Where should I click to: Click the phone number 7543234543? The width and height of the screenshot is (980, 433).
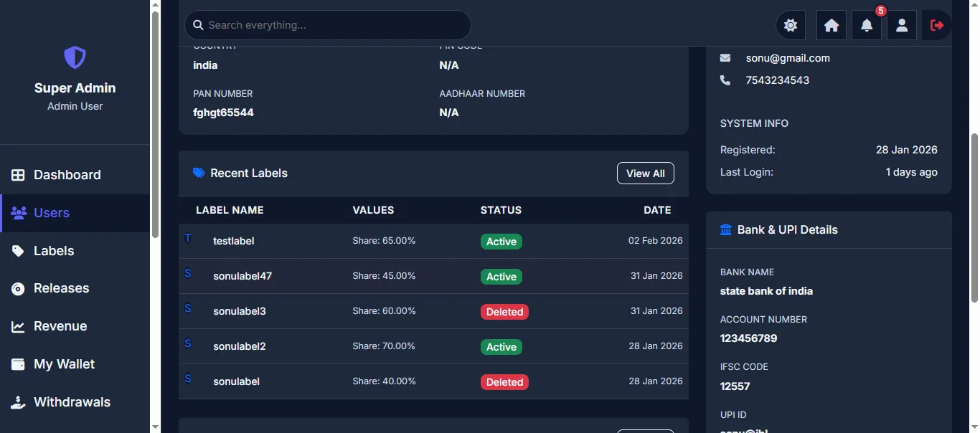(x=778, y=80)
